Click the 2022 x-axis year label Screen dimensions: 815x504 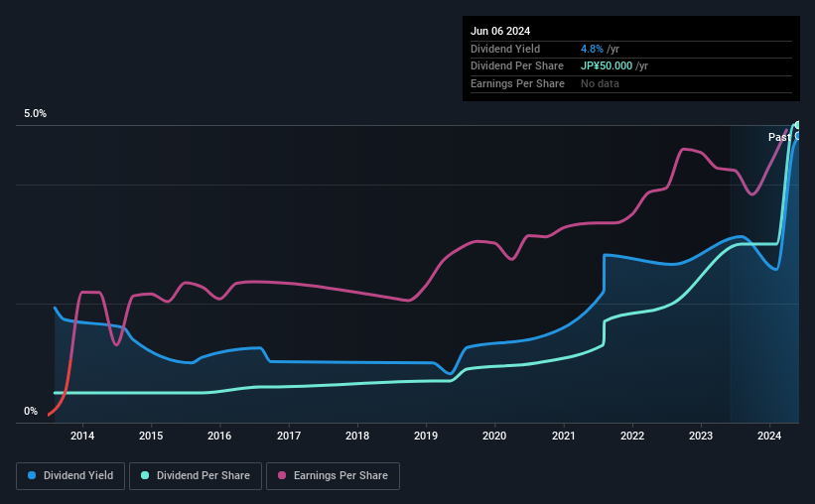click(x=632, y=436)
